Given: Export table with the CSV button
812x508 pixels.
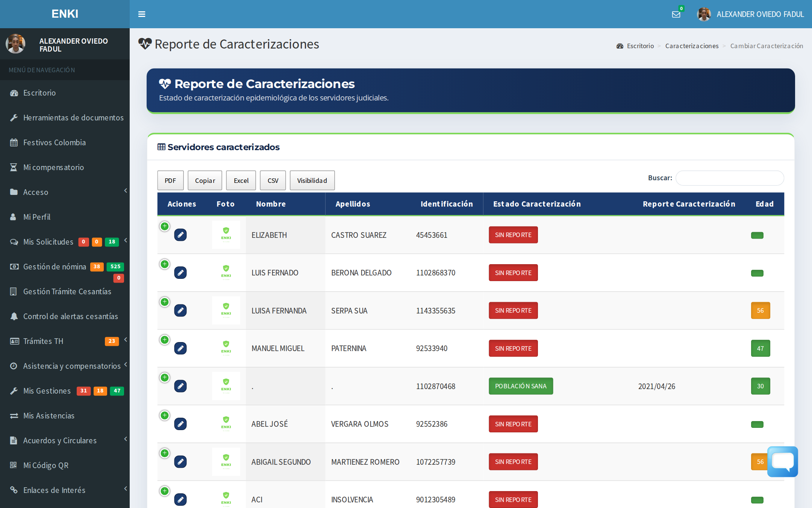Looking at the screenshot, I should click(273, 181).
